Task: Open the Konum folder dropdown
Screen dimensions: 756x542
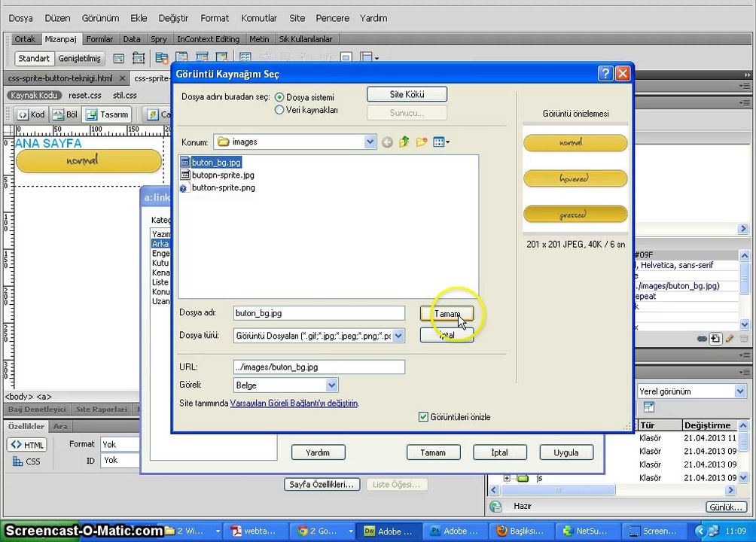Action: pos(370,142)
